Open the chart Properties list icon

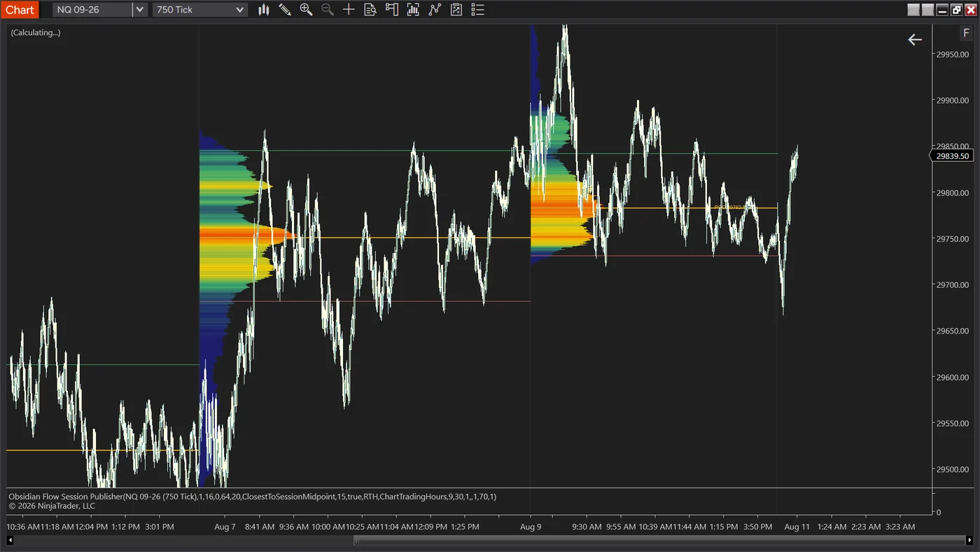pyautogui.click(x=477, y=10)
